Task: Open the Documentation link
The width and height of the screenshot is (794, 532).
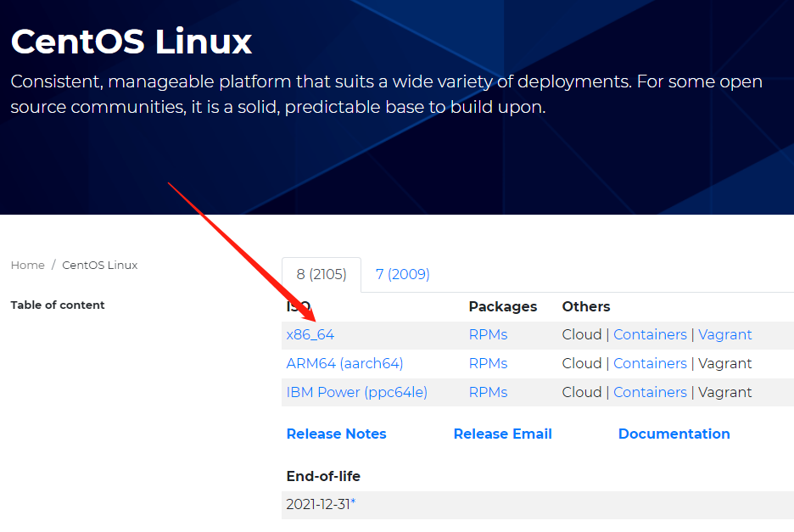Action: (x=674, y=434)
